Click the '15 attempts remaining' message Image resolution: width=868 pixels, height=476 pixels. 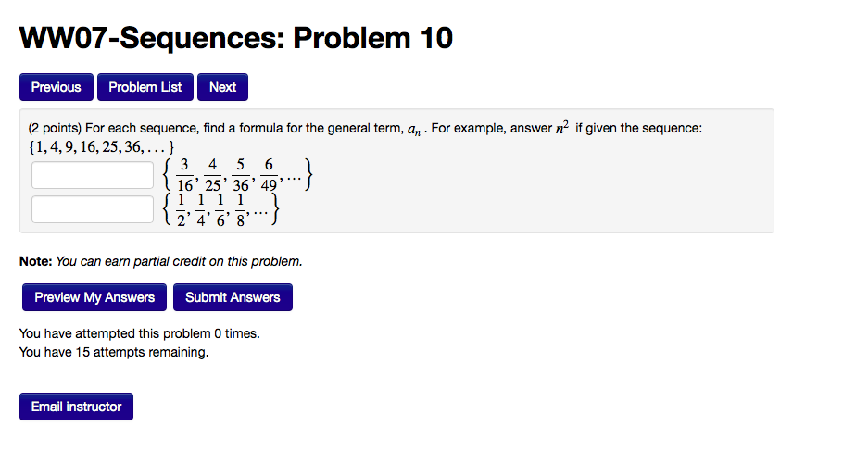[114, 352]
